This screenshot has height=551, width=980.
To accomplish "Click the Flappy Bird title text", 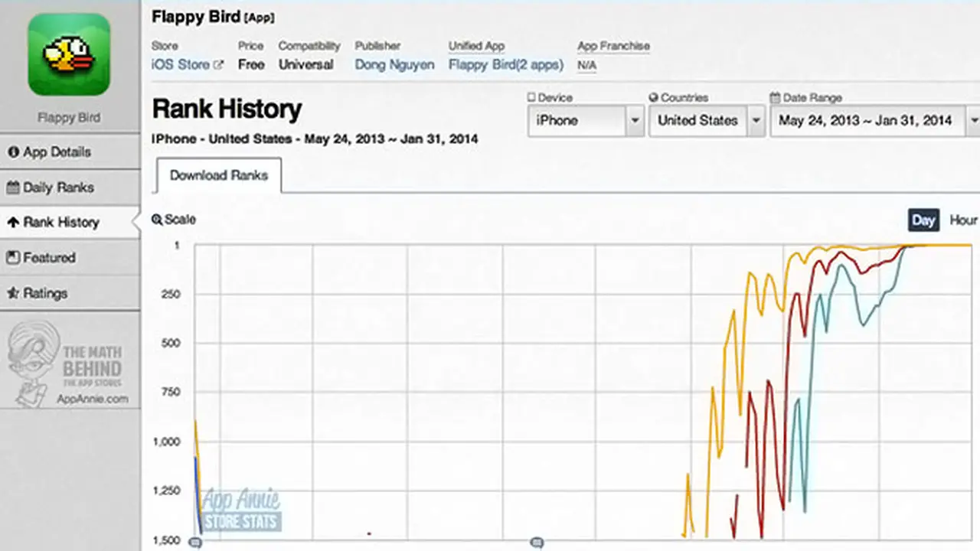I will pos(195,17).
